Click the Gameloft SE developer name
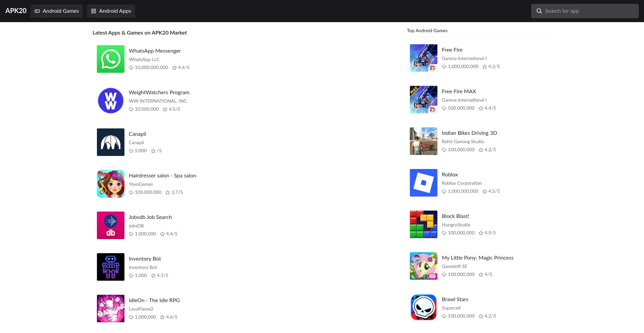644x333 pixels. click(454, 266)
